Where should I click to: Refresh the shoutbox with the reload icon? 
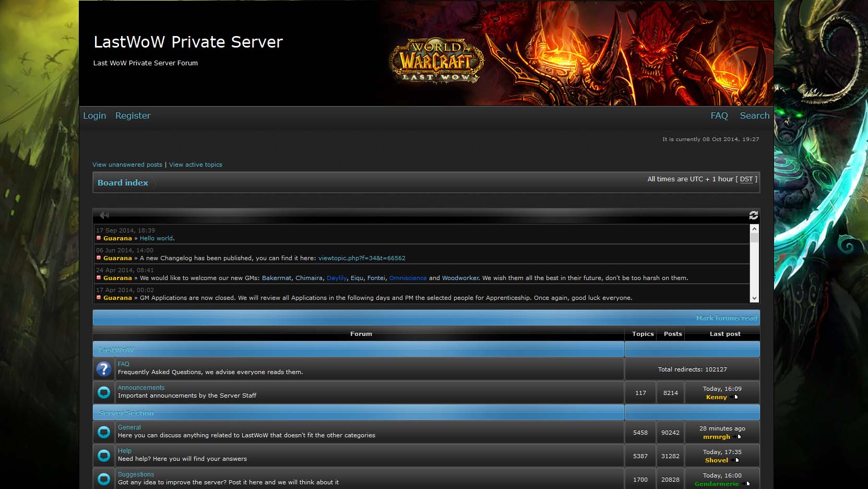click(x=753, y=215)
